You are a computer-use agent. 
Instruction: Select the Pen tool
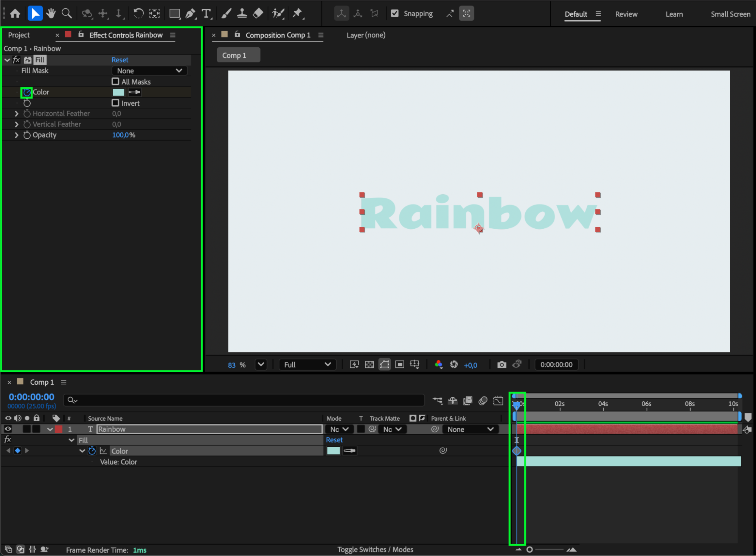(190, 14)
